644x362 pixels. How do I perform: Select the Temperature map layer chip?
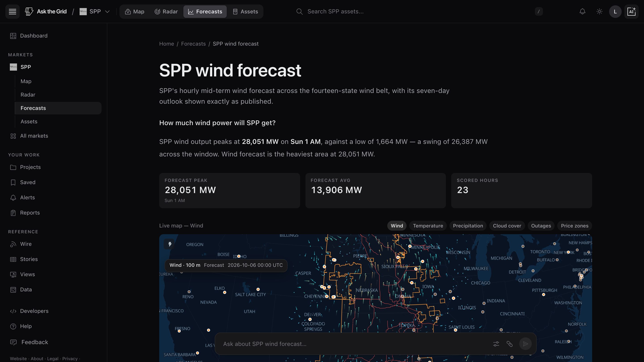[x=428, y=226]
